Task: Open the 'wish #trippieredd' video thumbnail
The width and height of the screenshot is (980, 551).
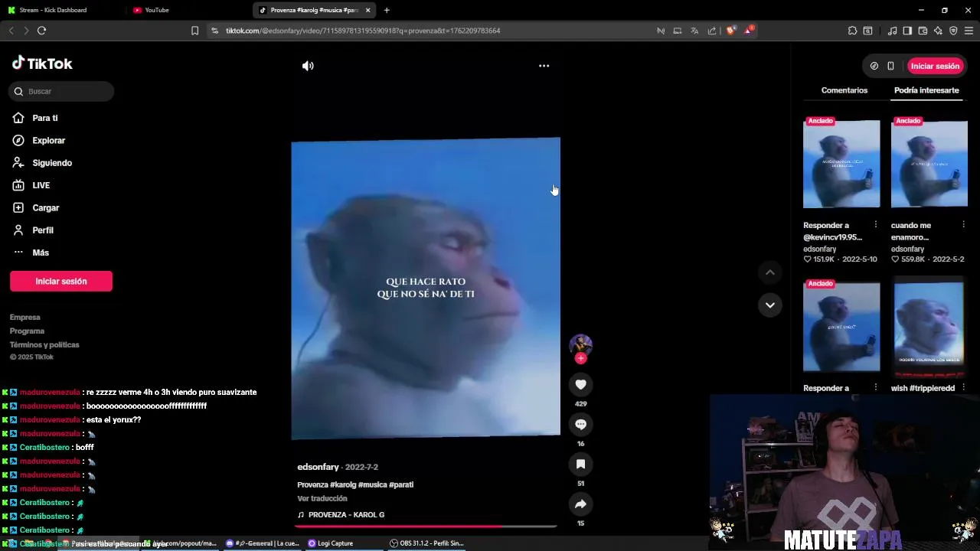Action: 929,327
